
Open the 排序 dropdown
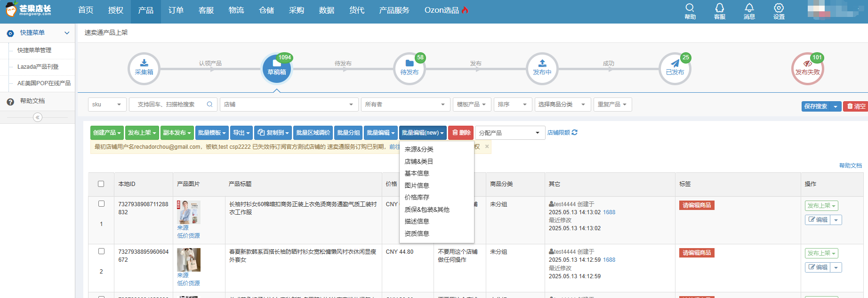coord(513,105)
